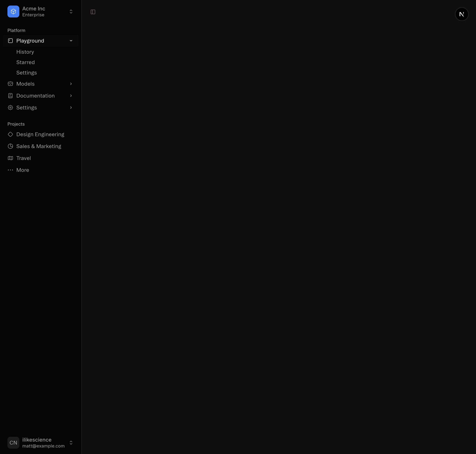Viewport: 476px width, 454px height.
Task: Collapse the Playground section
Action: click(x=71, y=41)
